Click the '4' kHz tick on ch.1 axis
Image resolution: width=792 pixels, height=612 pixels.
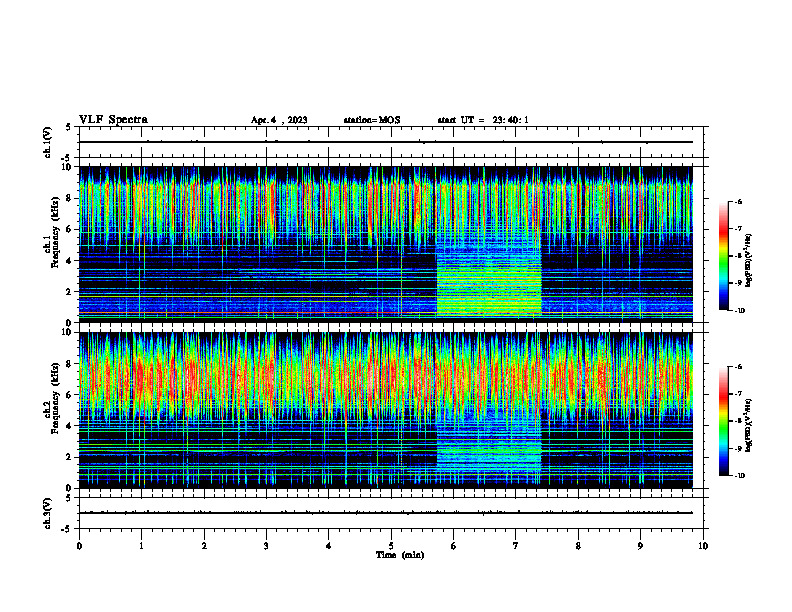click(x=69, y=261)
